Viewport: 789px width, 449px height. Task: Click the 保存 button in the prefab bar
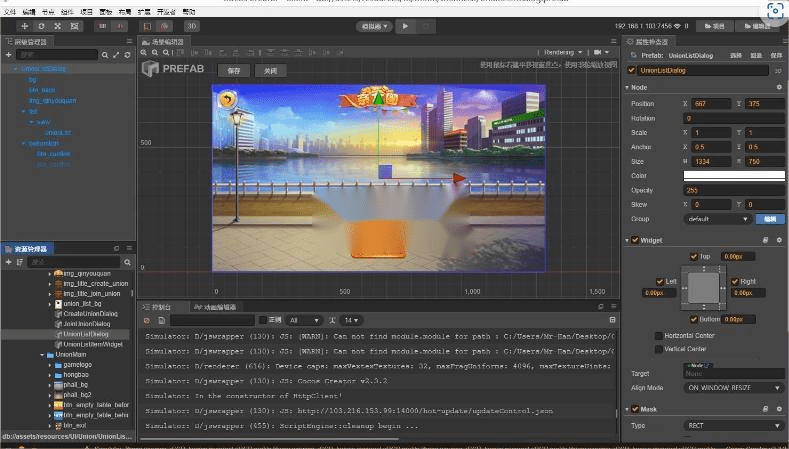tap(234, 71)
